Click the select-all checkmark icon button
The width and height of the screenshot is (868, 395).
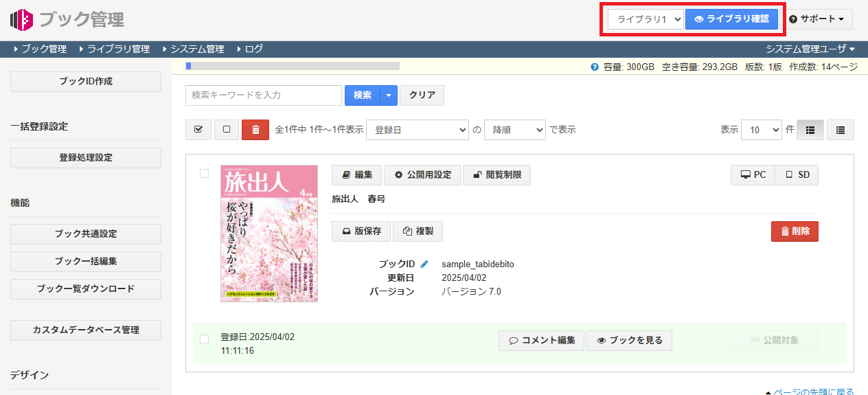pyautogui.click(x=198, y=130)
